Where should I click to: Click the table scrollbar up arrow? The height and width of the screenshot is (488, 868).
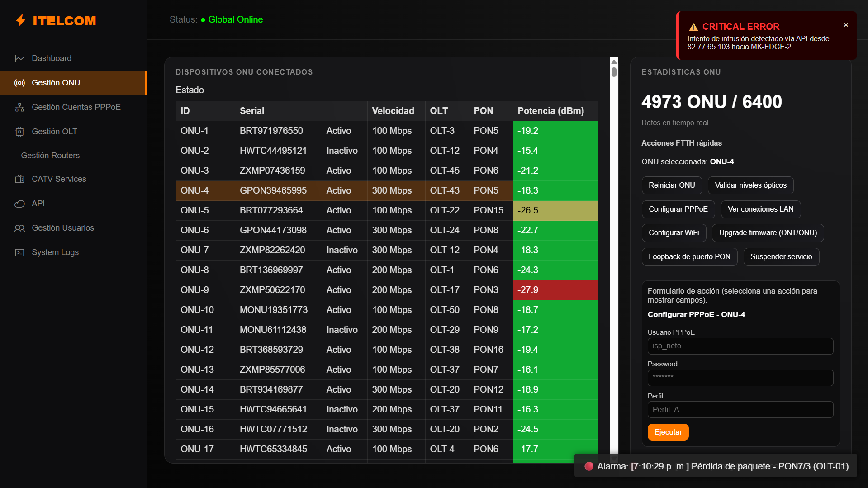(614, 62)
